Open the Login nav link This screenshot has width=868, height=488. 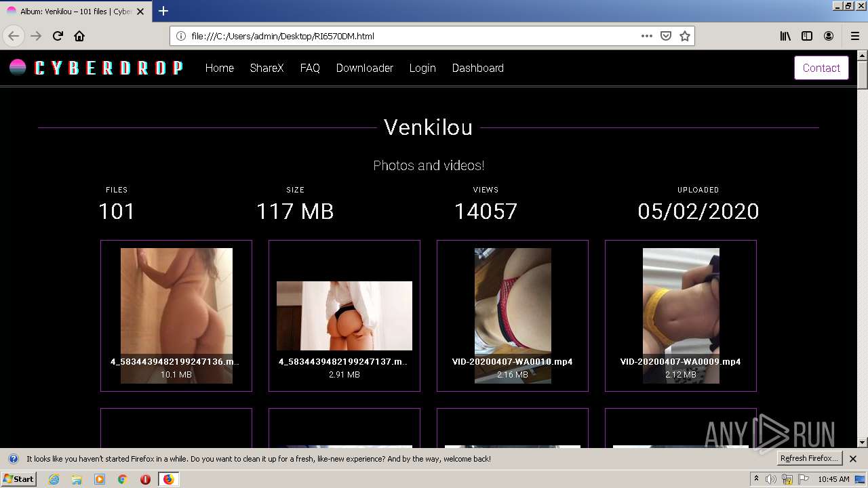pyautogui.click(x=422, y=68)
